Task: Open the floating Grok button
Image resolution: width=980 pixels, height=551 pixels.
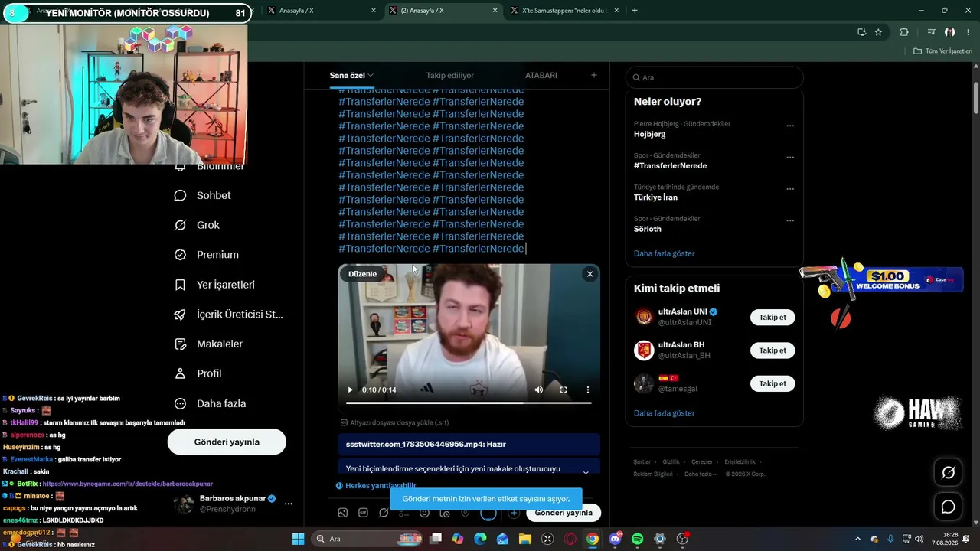Action: click(x=948, y=473)
